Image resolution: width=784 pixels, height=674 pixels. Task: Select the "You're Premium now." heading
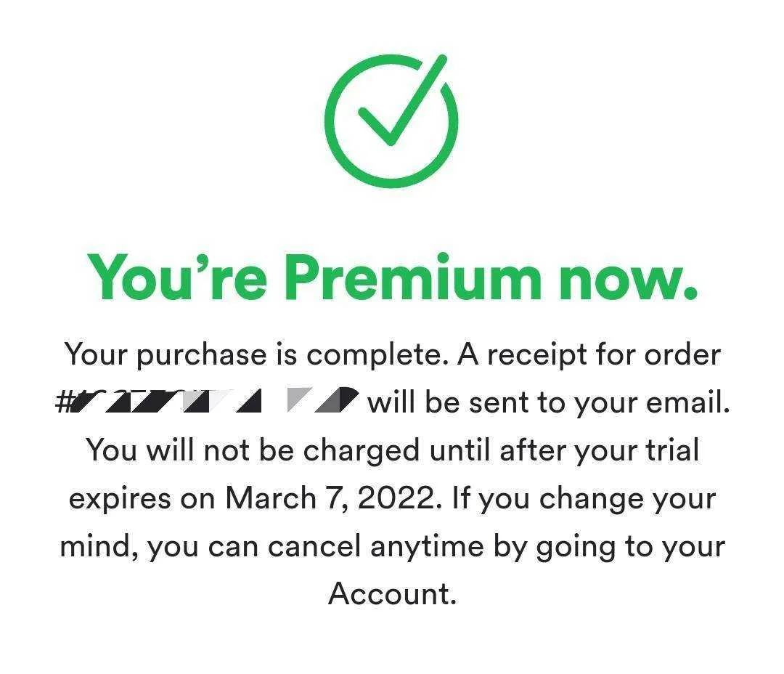point(392,277)
